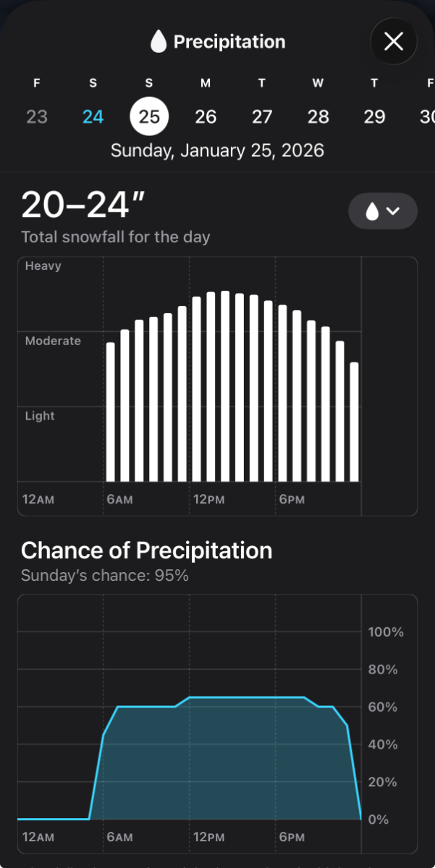Select the partially visible day 30

tap(427, 116)
